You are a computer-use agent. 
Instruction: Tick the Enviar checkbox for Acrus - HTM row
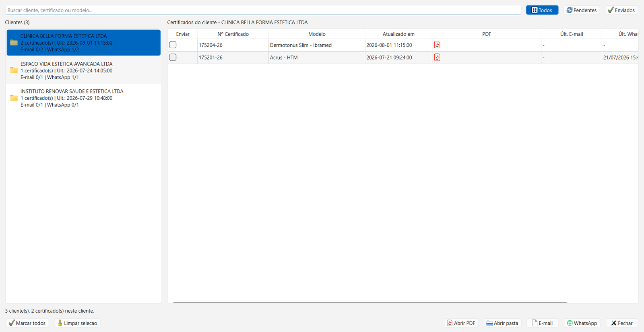173,57
